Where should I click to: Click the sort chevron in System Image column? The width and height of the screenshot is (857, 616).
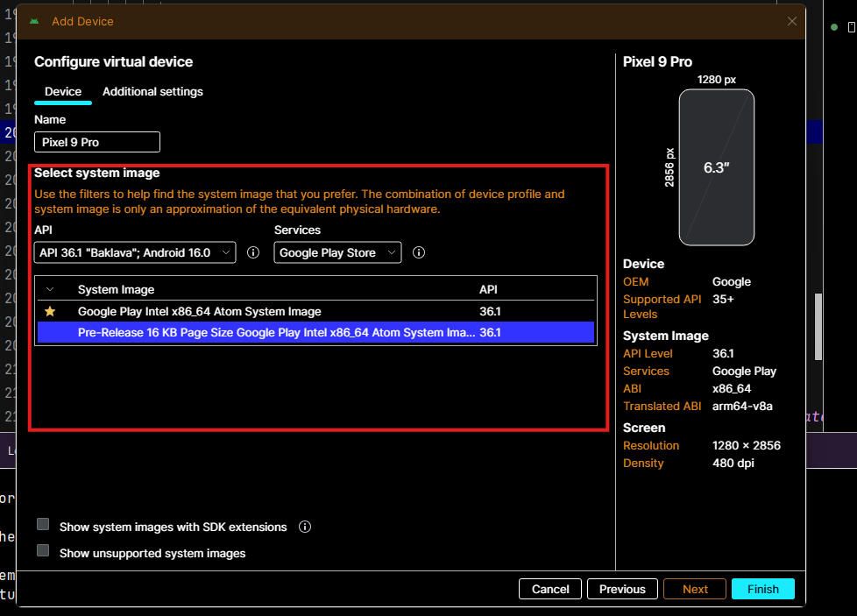(50, 289)
